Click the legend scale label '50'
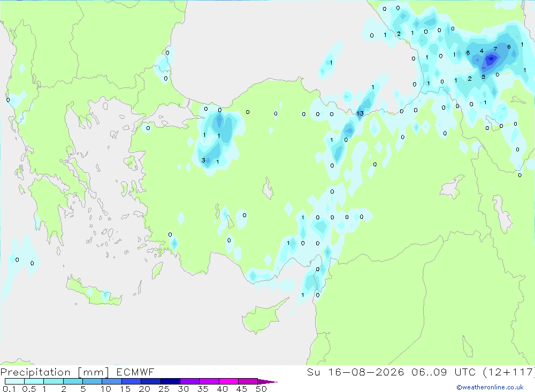The width and height of the screenshot is (535, 392). 261,389
